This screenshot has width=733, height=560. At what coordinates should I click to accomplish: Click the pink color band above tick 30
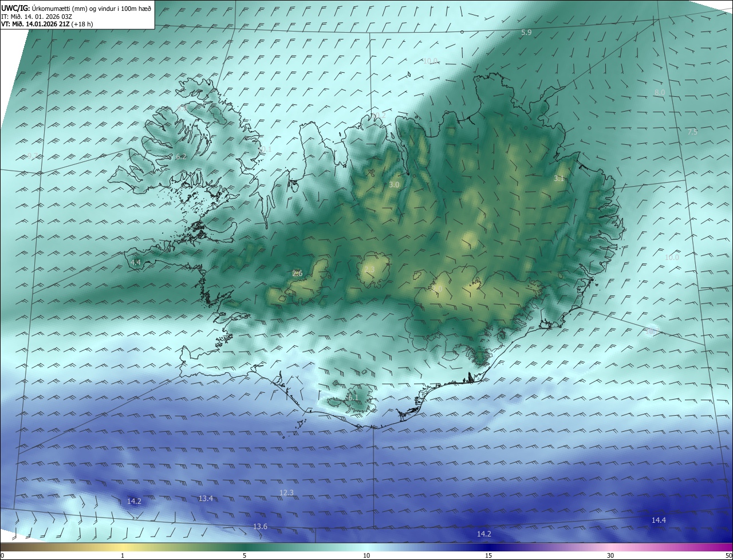tap(610, 547)
